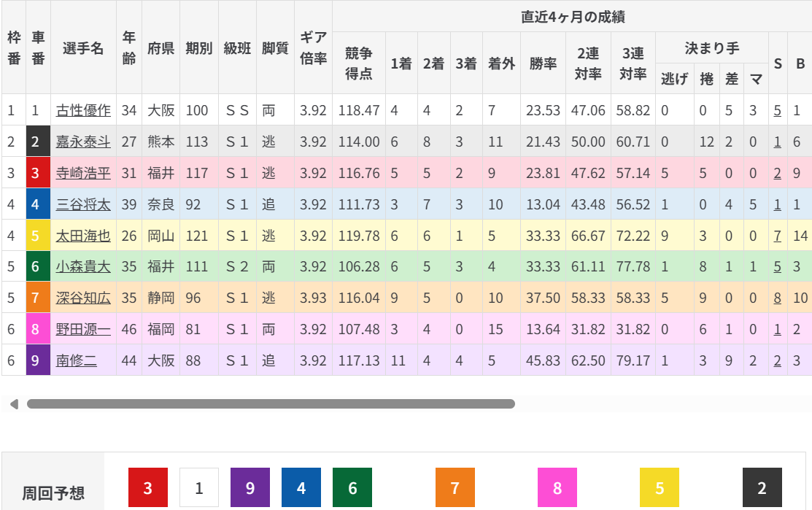The image size is (812, 510).
Task: Click left scroll arrow of the table scrollbar
Action: pos(13,403)
